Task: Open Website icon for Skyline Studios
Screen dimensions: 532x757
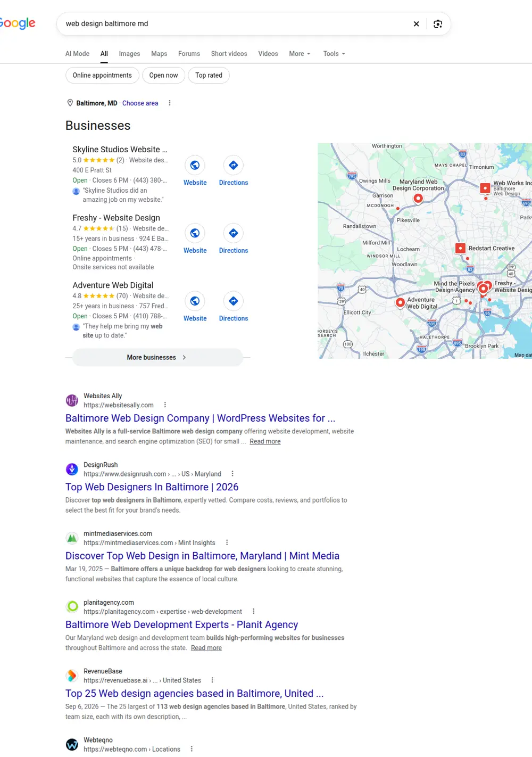Action: point(195,165)
